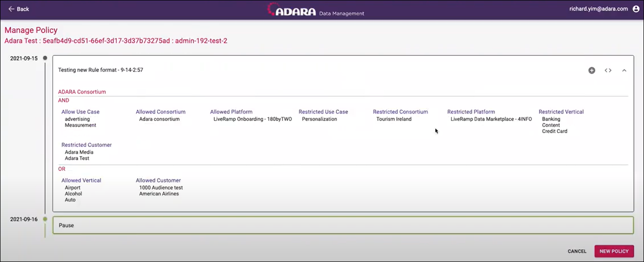
Task: Select the 'Adara consortium' value
Action: (x=159, y=119)
